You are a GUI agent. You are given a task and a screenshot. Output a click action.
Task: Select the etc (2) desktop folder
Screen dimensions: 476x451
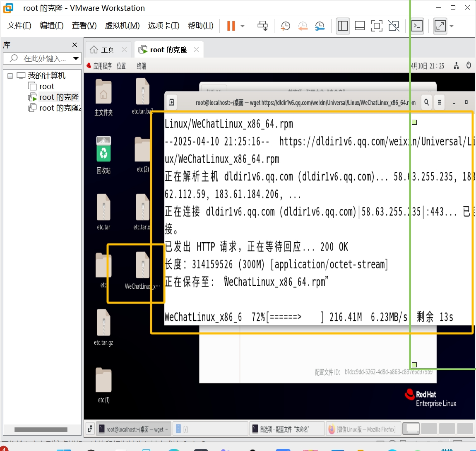(x=143, y=155)
